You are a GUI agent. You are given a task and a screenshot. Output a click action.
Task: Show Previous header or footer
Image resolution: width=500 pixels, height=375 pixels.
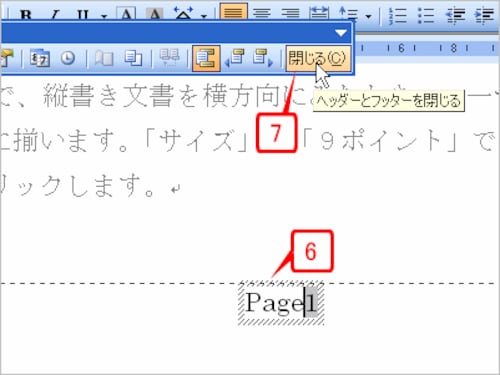pos(235,58)
